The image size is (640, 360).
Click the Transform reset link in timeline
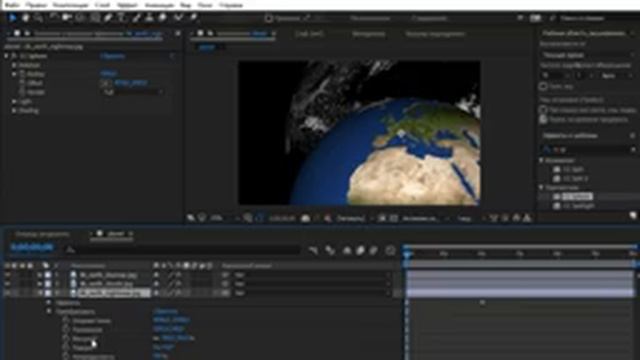165,311
